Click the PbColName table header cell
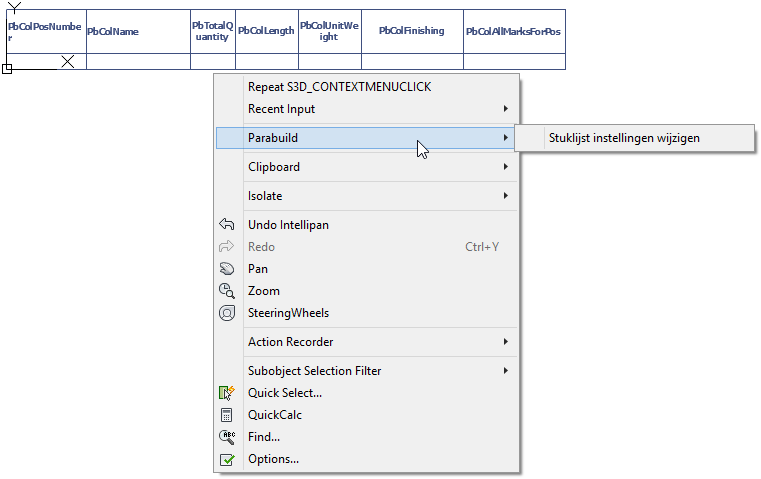The width and height of the screenshot is (761, 479). click(x=138, y=32)
